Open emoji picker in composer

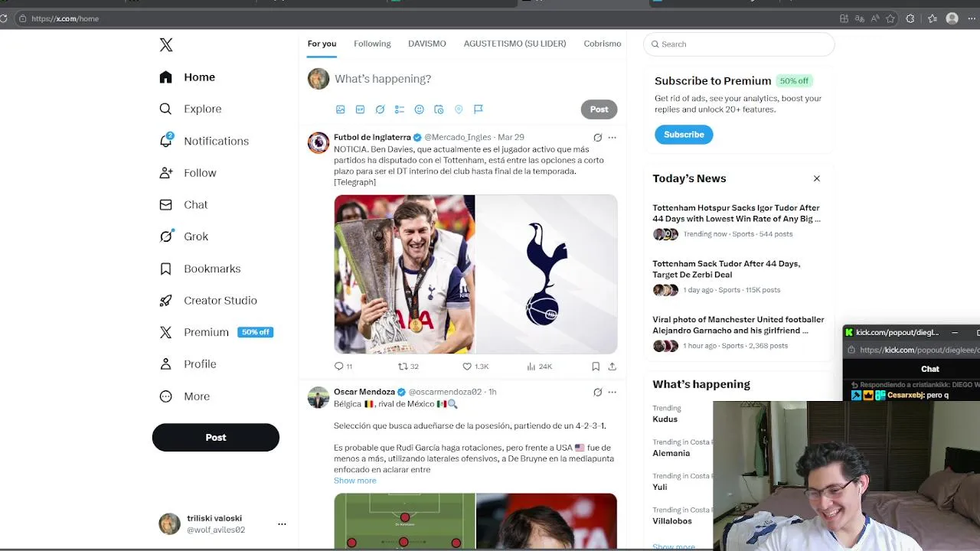(419, 109)
